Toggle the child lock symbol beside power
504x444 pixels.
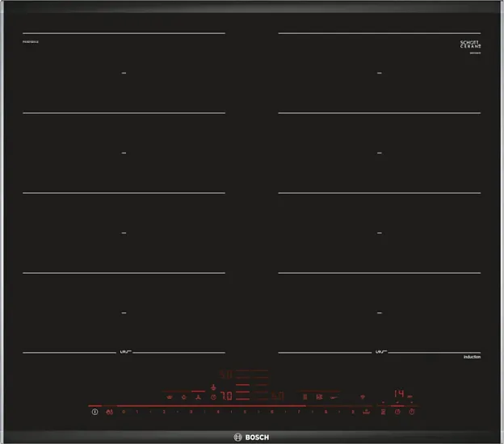coord(109,412)
